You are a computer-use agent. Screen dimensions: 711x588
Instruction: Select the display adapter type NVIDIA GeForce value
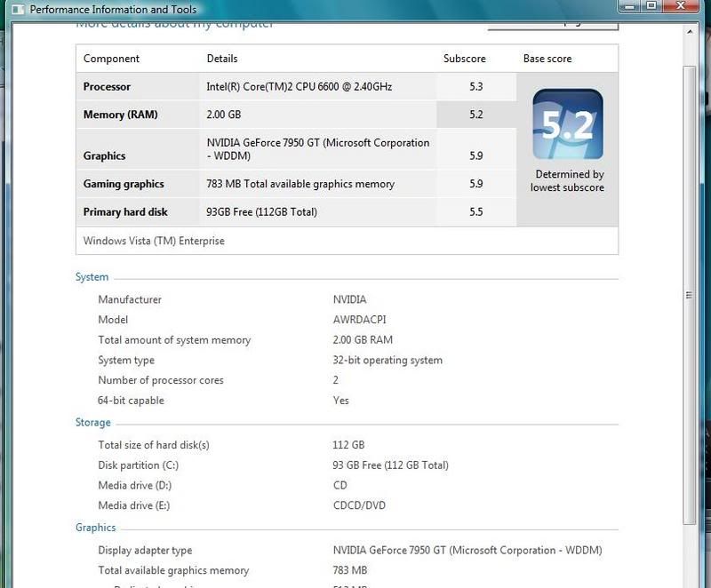(467, 550)
